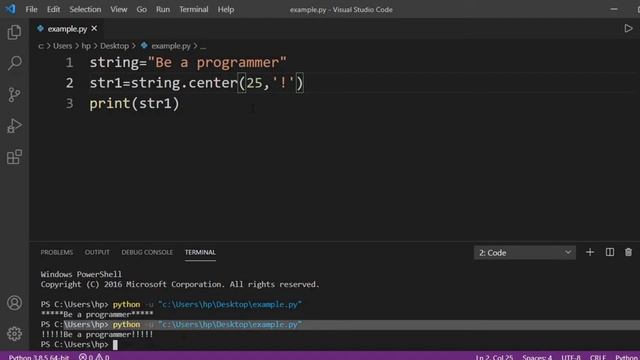Add a new terminal with plus icon

[590, 252]
